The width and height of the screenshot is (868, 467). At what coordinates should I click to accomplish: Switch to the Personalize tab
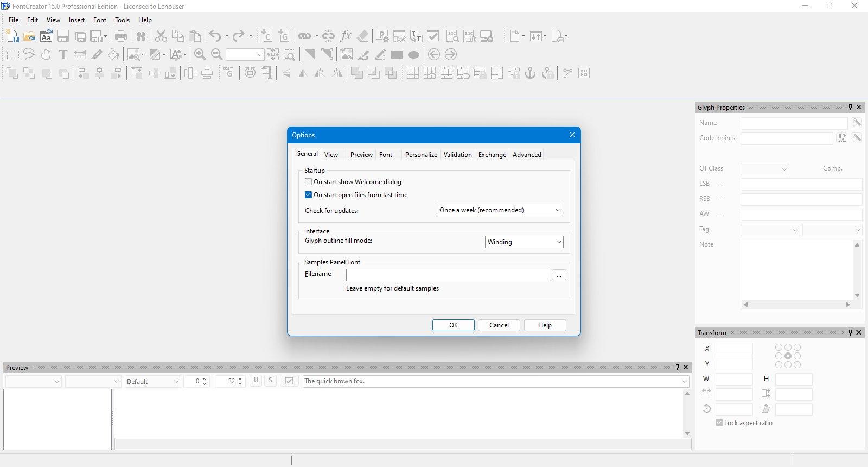421,155
